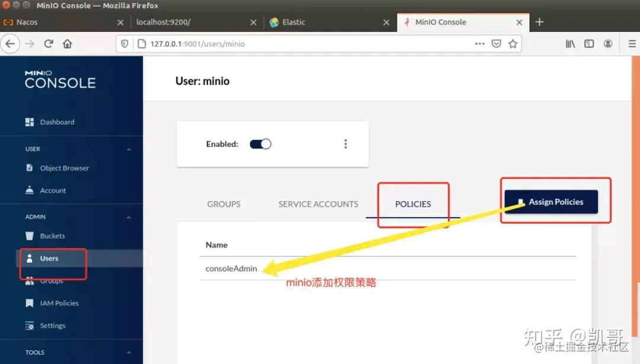Collapse the ADMIN sidebar section
Image resolution: width=640 pixels, height=364 pixels.
(x=129, y=217)
